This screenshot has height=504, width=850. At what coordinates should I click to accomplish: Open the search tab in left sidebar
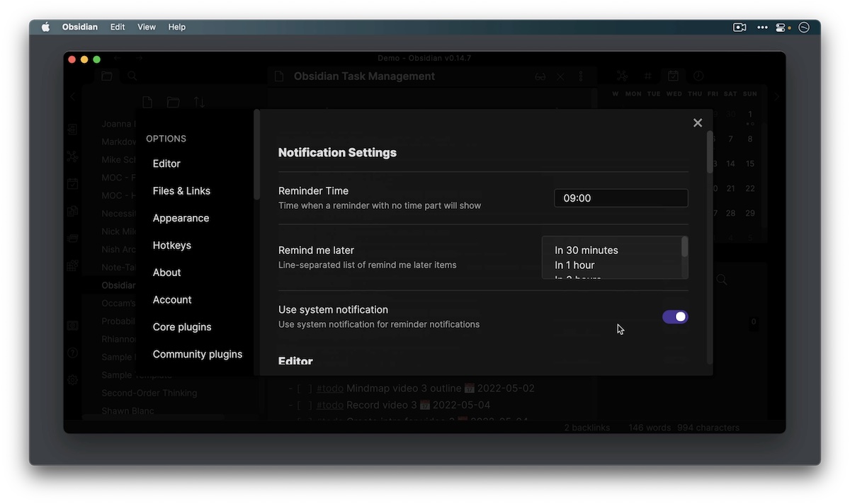[132, 76]
